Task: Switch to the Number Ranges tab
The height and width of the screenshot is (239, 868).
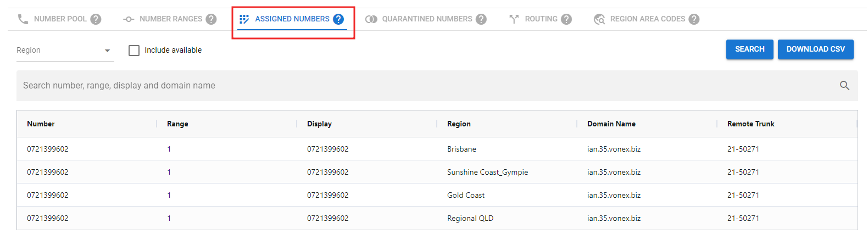Action: pos(170,19)
